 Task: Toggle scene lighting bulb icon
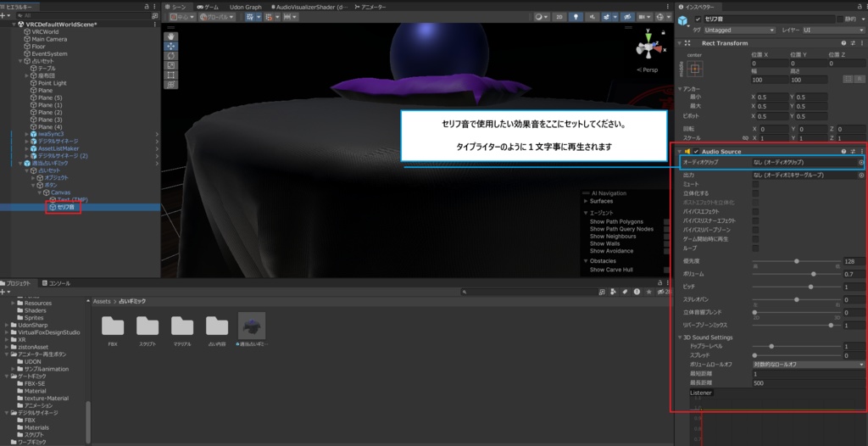(x=576, y=17)
